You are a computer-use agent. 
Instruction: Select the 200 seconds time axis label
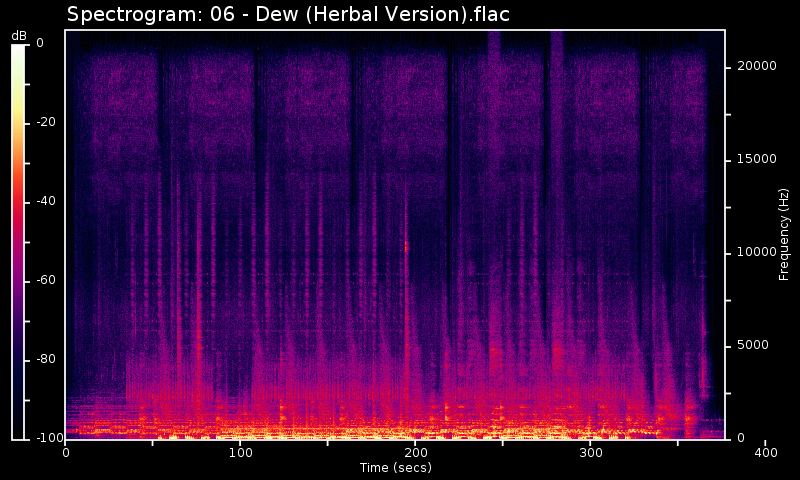click(415, 453)
